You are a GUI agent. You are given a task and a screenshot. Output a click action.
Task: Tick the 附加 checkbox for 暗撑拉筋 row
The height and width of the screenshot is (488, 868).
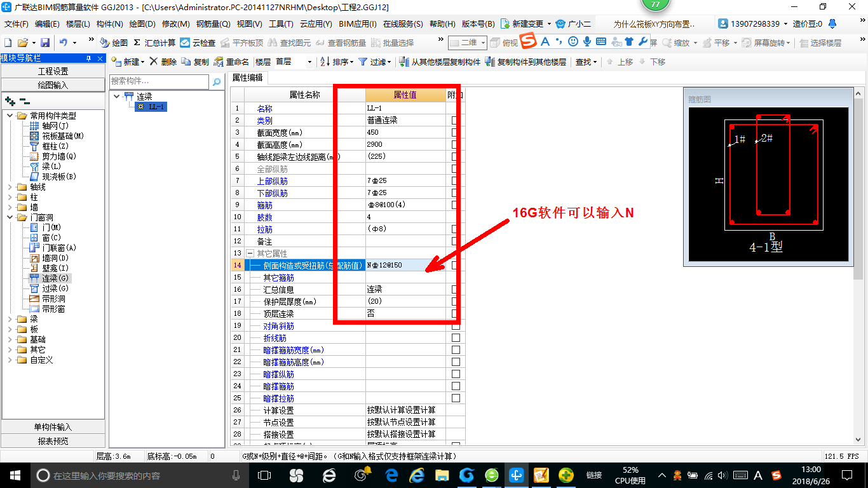click(x=455, y=398)
